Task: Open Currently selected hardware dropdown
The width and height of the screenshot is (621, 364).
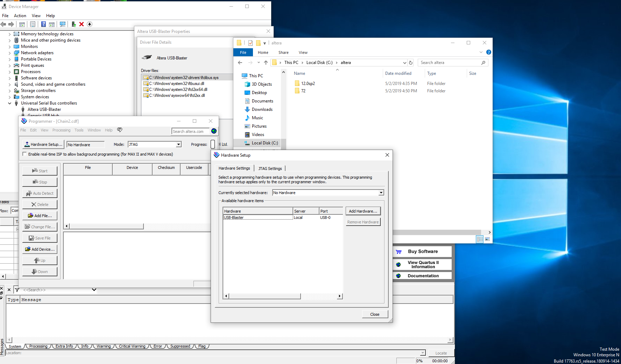Action: (x=381, y=193)
